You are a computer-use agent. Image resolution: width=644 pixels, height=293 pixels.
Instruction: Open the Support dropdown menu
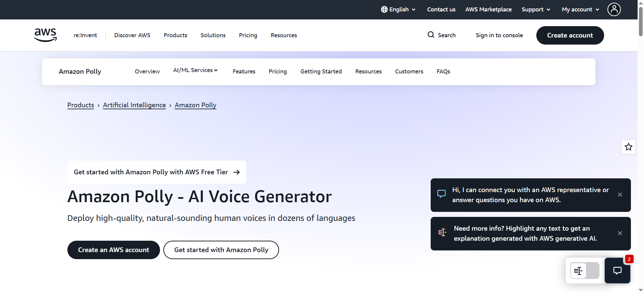coord(536,9)
